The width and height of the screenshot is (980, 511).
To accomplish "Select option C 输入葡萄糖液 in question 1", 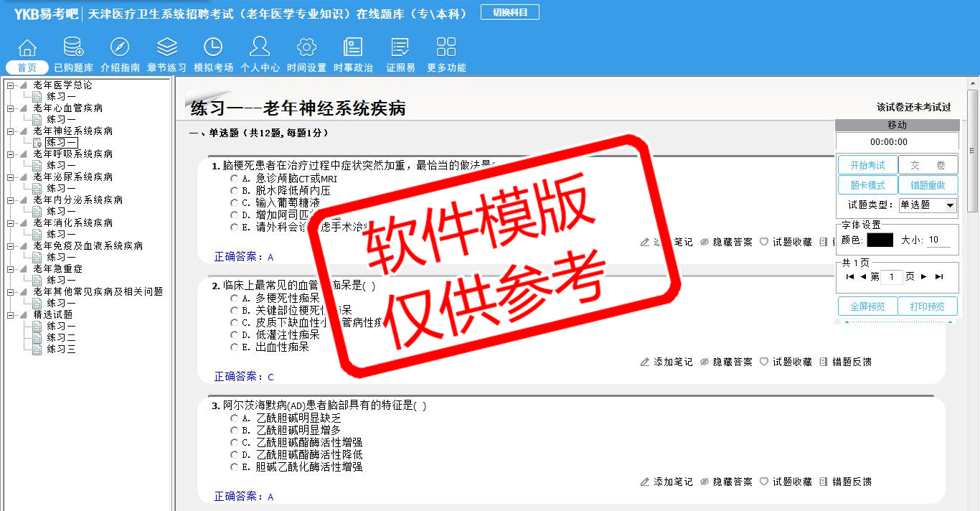I will click(234, 202).
